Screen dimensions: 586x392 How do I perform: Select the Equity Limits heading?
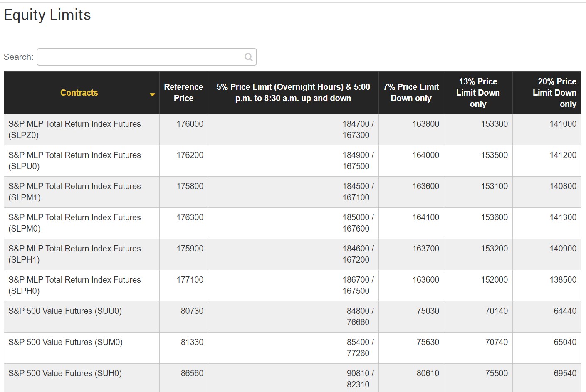[47, 15]
